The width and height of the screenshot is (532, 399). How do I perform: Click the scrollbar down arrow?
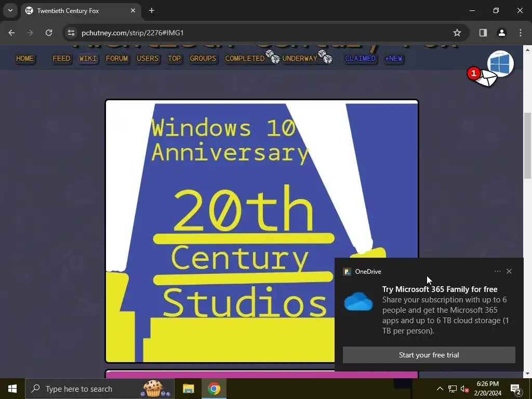[528, 374]
